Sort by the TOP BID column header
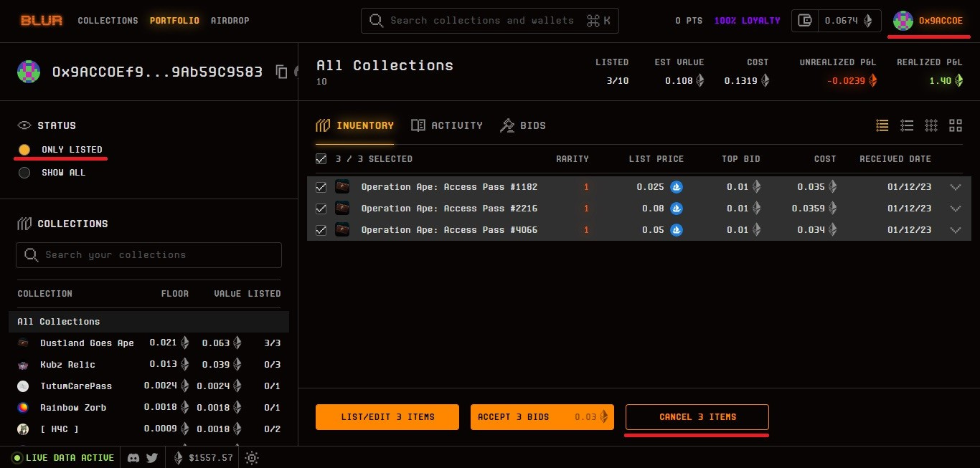 click(x=741, y=159)
